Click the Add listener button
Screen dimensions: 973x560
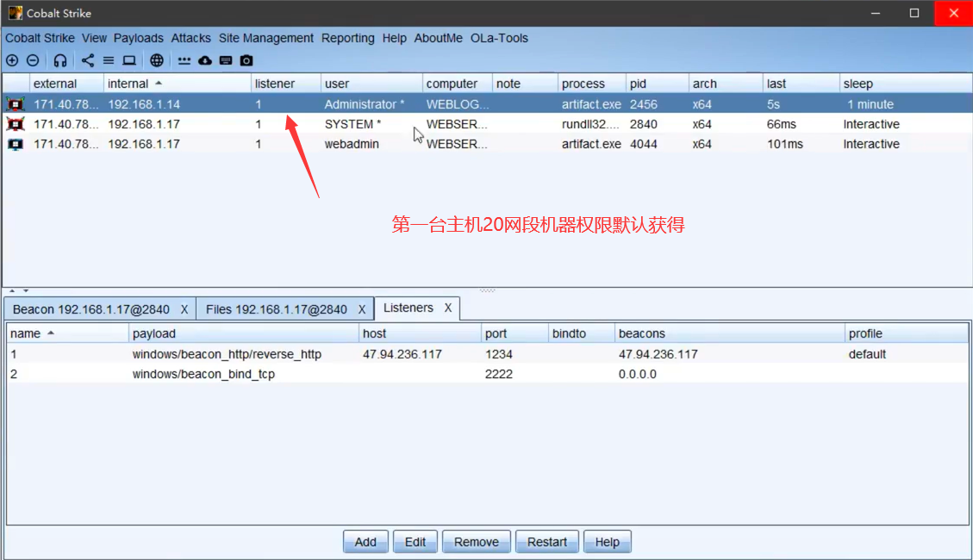click(365, 542)
